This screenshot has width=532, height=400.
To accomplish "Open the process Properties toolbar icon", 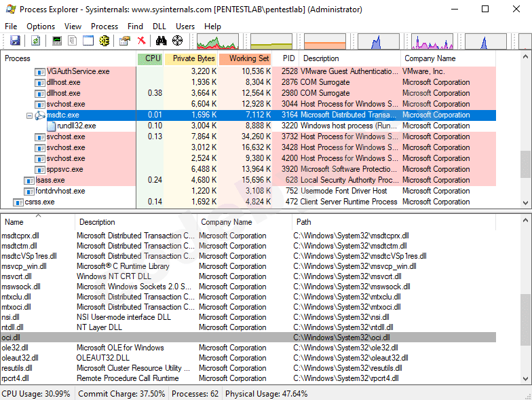I will click(x=125, y=41).
